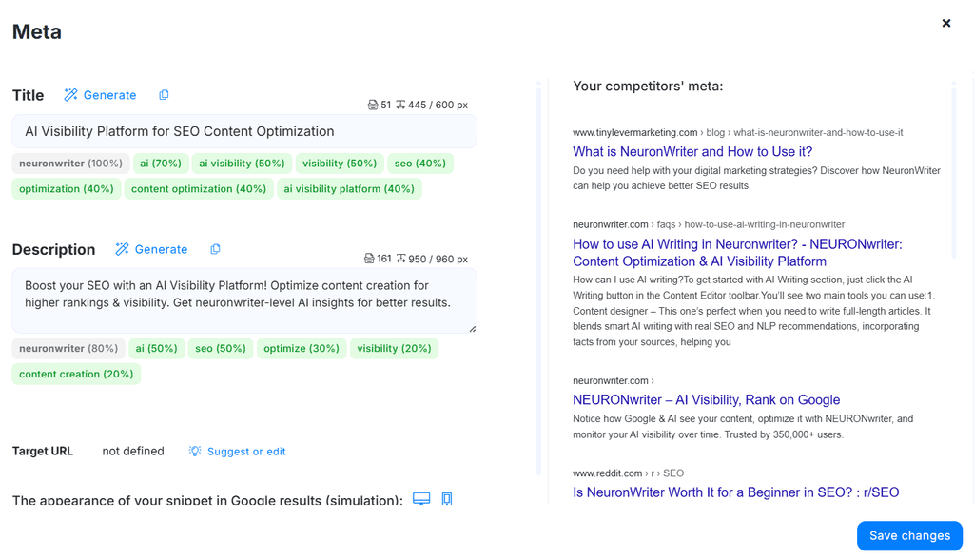The image size is (974, 560).
Task: Click the description character count icon
Action: click(x=369, y=259)
